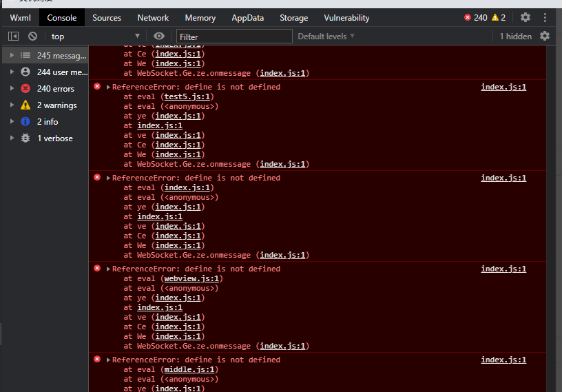The height and width of the screenshot is (392, 562).
Task: Open index.js:1 link right of middle.js error
Action: 503,360
